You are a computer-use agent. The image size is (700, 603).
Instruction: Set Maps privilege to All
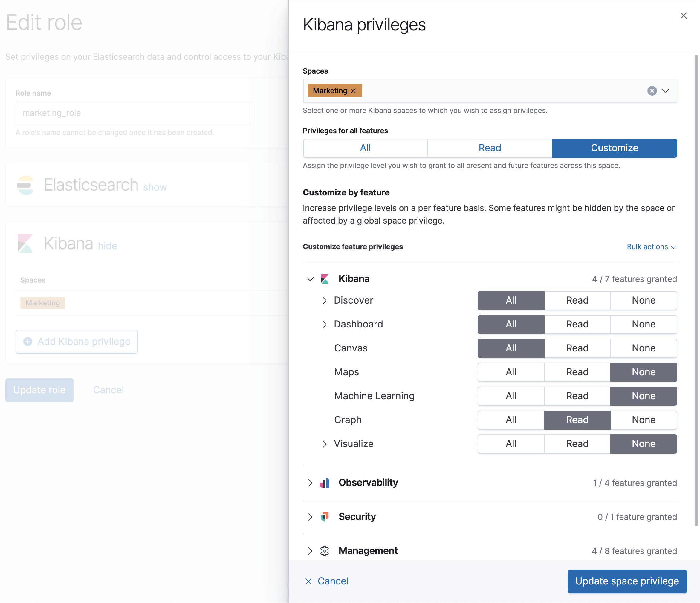point(511,372)
